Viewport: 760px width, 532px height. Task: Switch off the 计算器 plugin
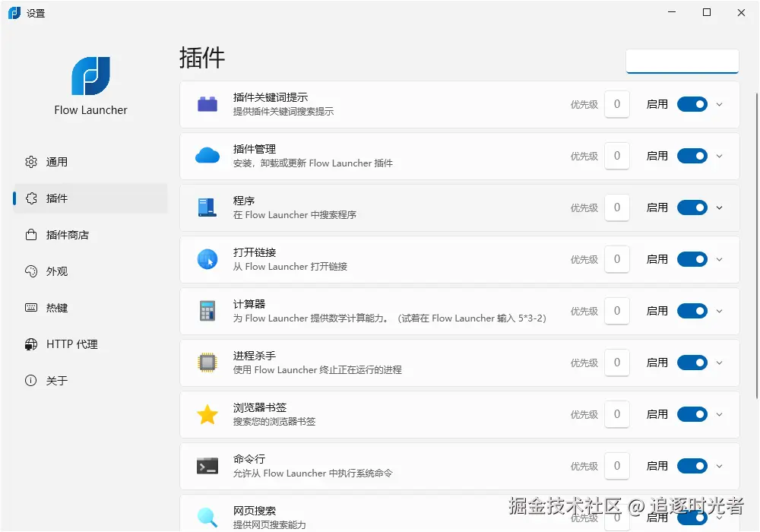pos(692,311)
